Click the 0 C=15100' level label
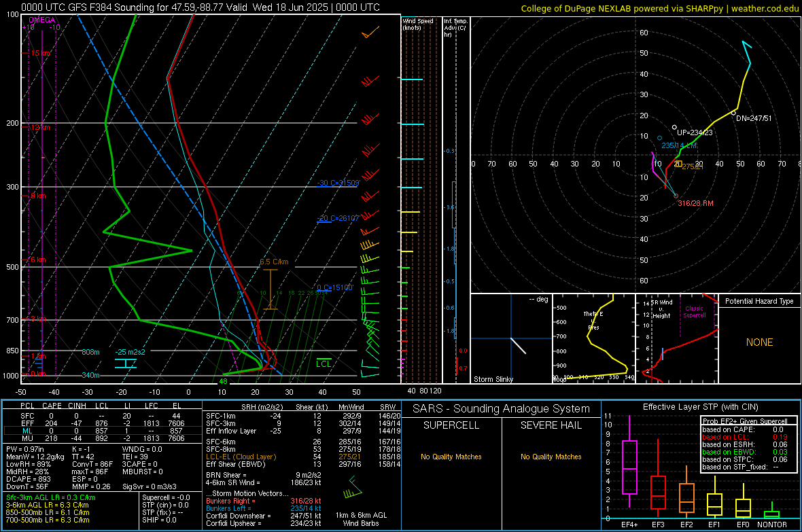 [x=334, y=287]
